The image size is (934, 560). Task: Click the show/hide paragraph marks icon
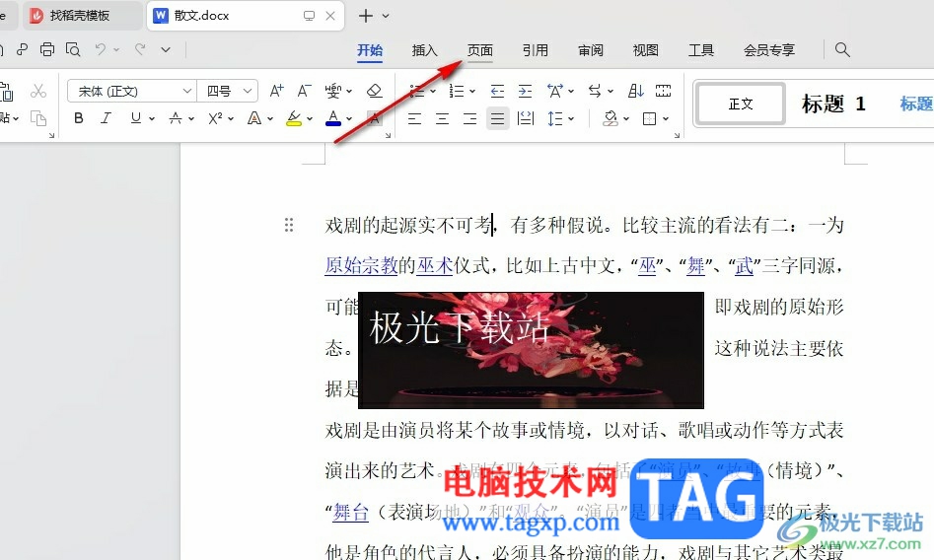point(595,91)
